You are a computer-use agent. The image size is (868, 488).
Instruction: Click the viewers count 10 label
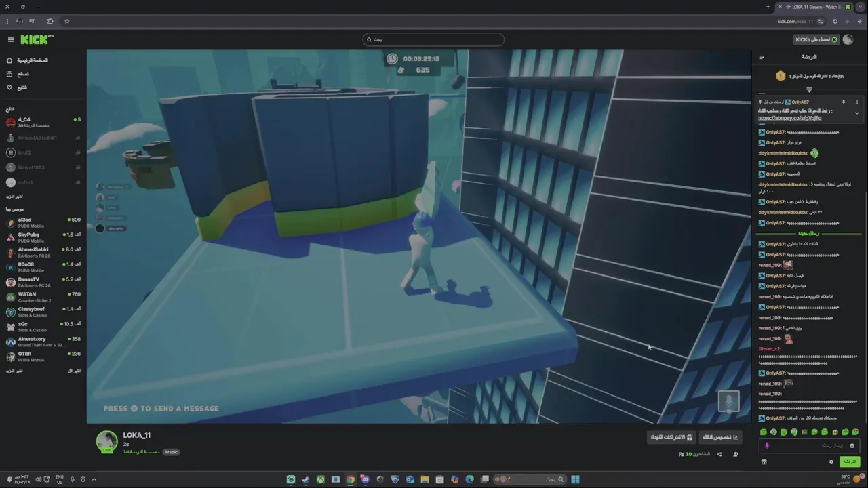694,454
